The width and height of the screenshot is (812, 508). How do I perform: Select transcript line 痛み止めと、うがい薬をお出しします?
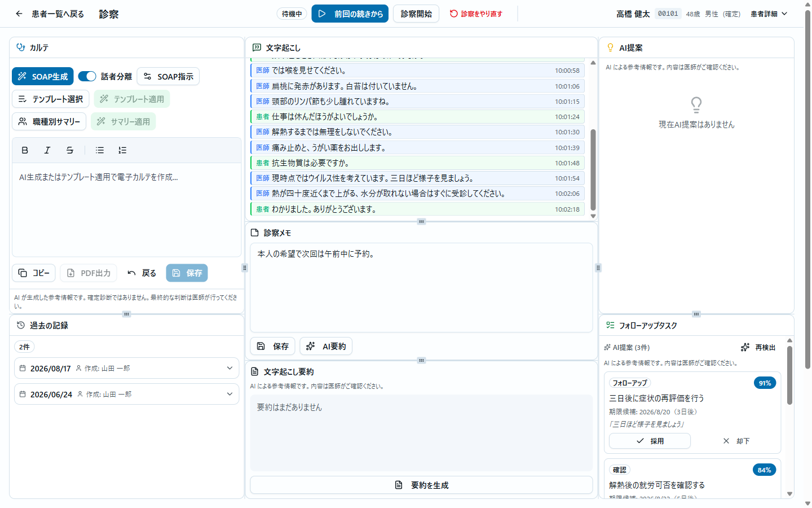pos(417,147)
